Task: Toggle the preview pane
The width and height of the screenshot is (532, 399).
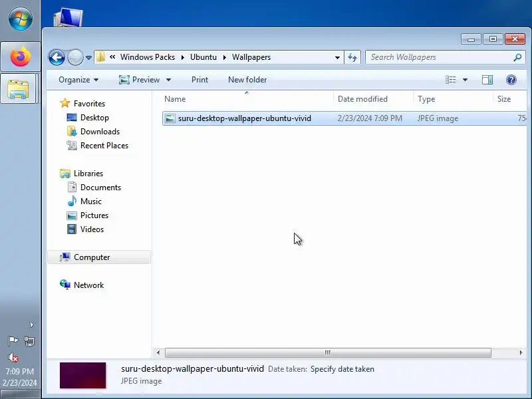Action: tap(487, 80)
